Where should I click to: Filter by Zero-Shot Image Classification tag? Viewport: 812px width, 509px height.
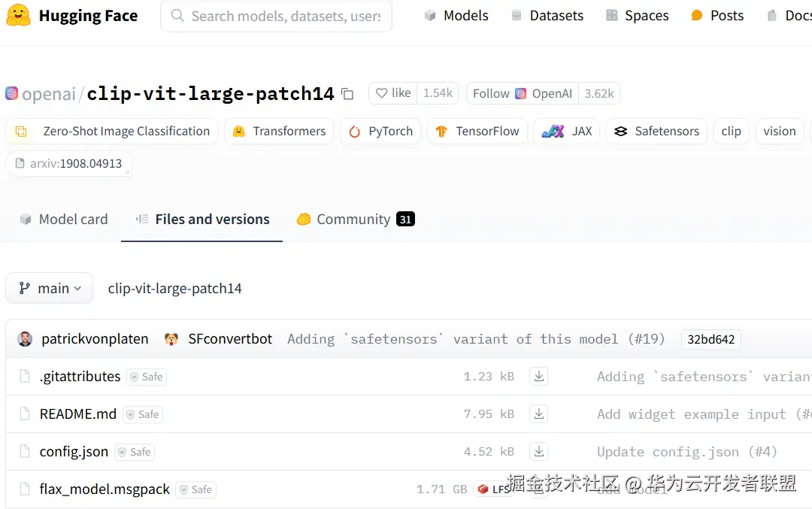(x=112, y=132)
